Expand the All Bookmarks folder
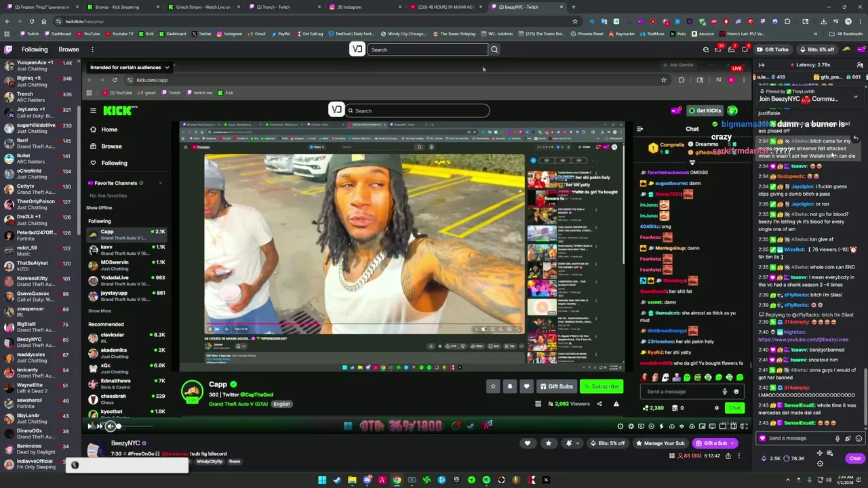868x488 pixels. (846, 33)
